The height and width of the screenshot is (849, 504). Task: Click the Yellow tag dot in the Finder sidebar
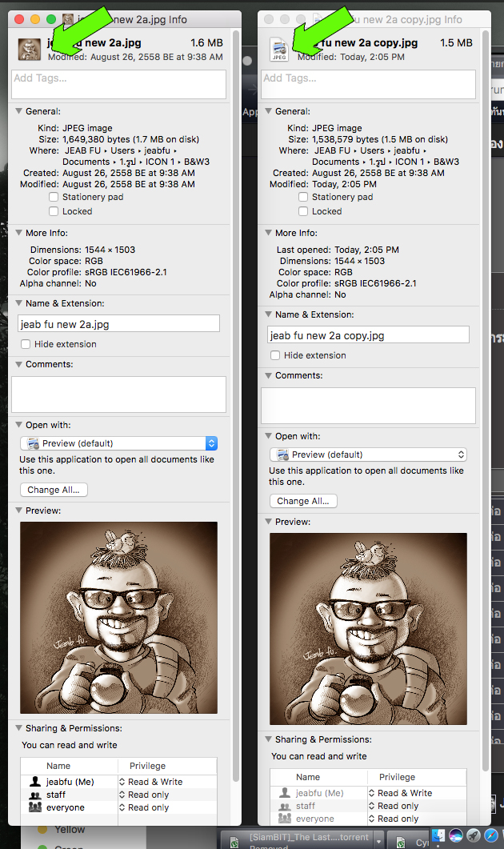click(x=42, y=830)
